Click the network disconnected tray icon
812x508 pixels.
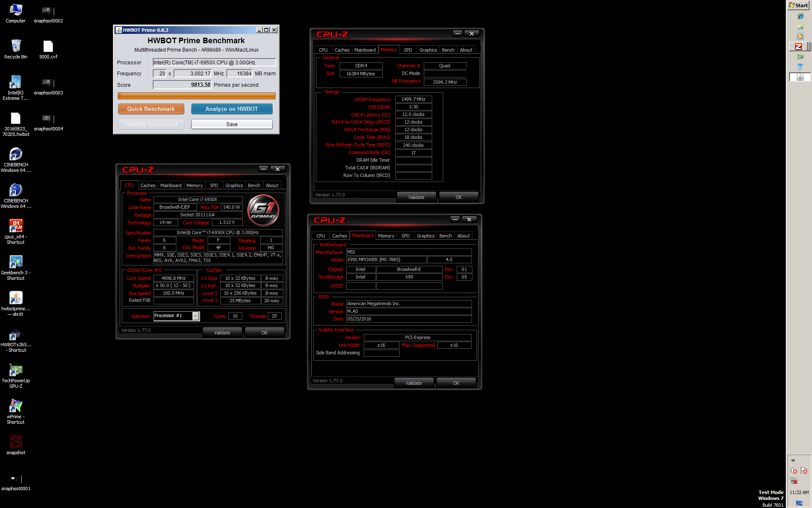click(x=794, y=481)
